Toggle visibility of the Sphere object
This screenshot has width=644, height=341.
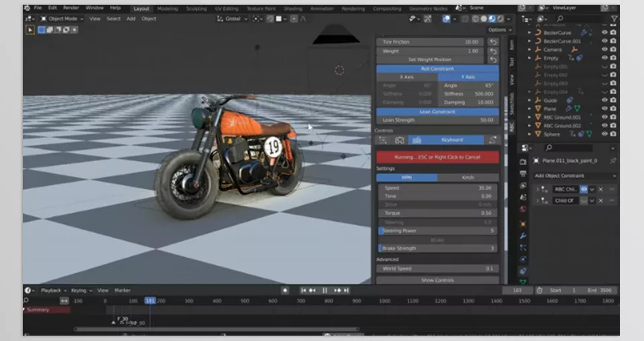(x=604, y=134)
